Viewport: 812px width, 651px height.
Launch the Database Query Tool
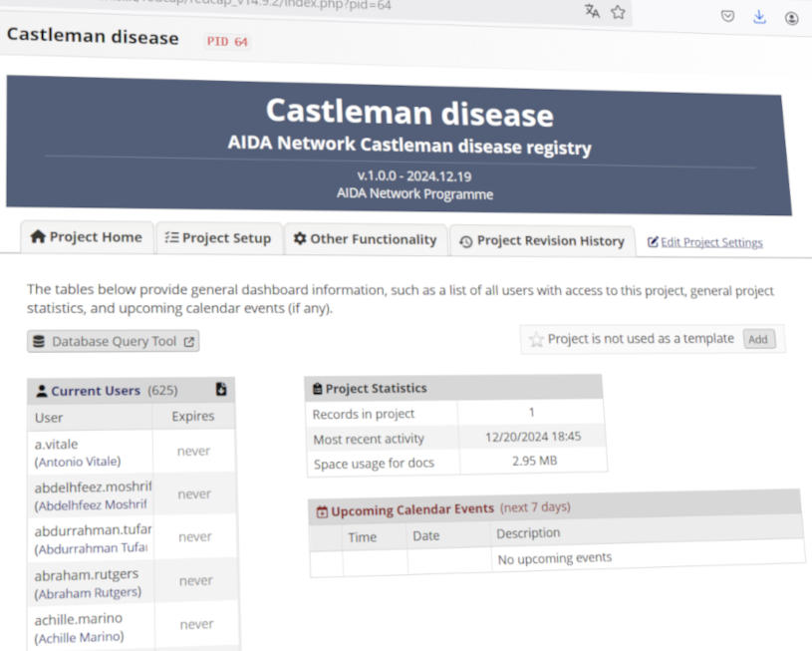[114, 342]
